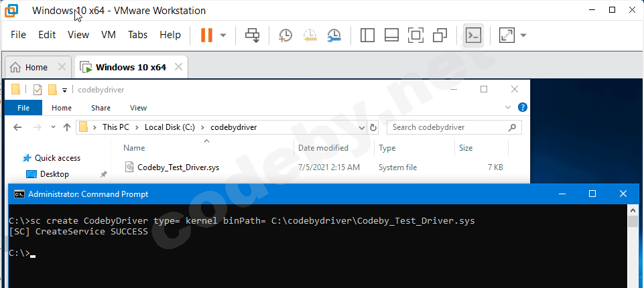Enter full screen mode in VMware
Screen dimensions: 644x288
tap(415, 35)
